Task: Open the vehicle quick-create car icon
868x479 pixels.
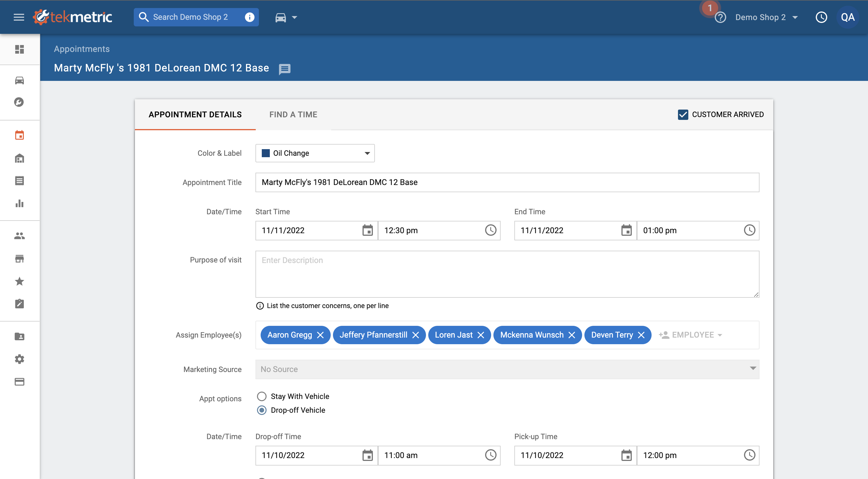Action: pos(280,17)
